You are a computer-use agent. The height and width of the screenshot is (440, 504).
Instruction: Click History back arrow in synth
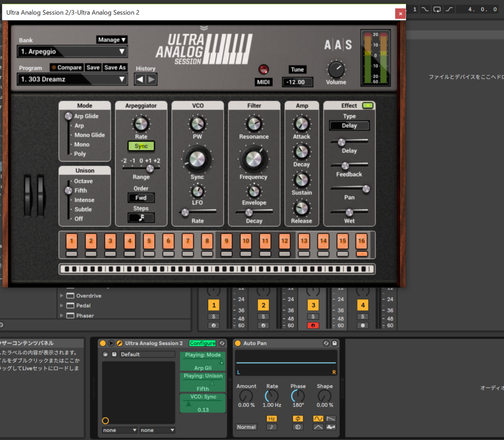point(140,79)
